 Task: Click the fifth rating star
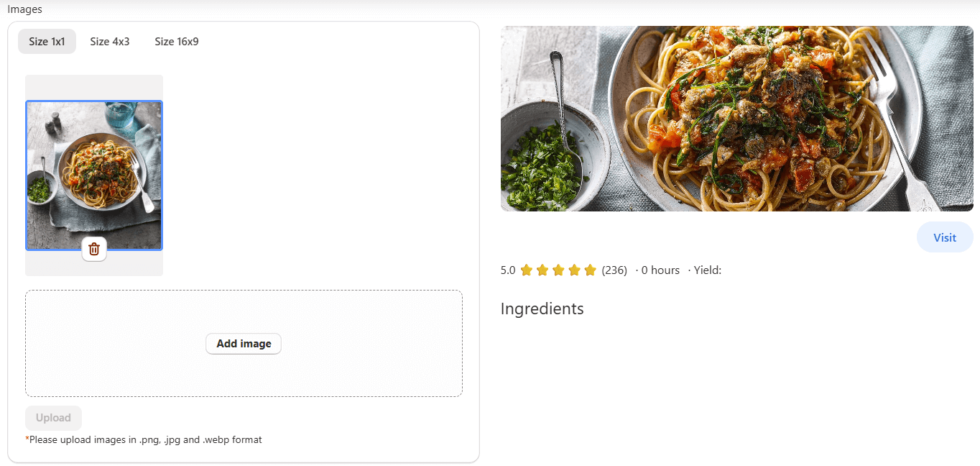click(x=590, y=270)
